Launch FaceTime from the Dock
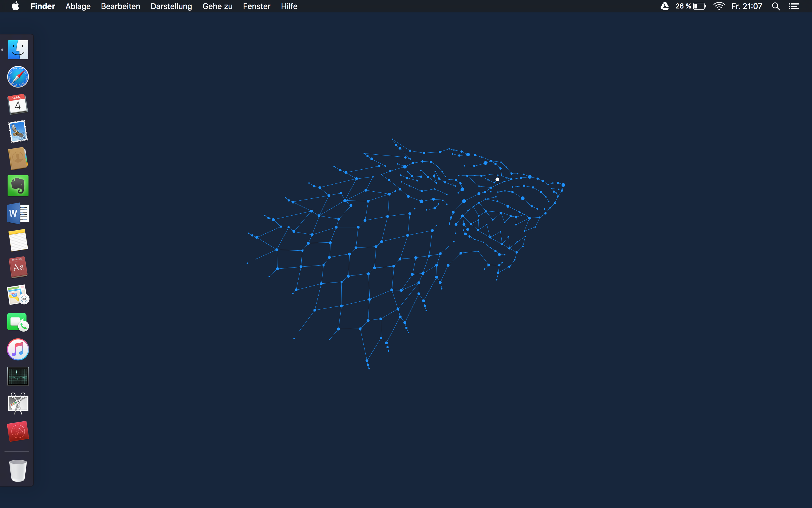 (18, 322)
